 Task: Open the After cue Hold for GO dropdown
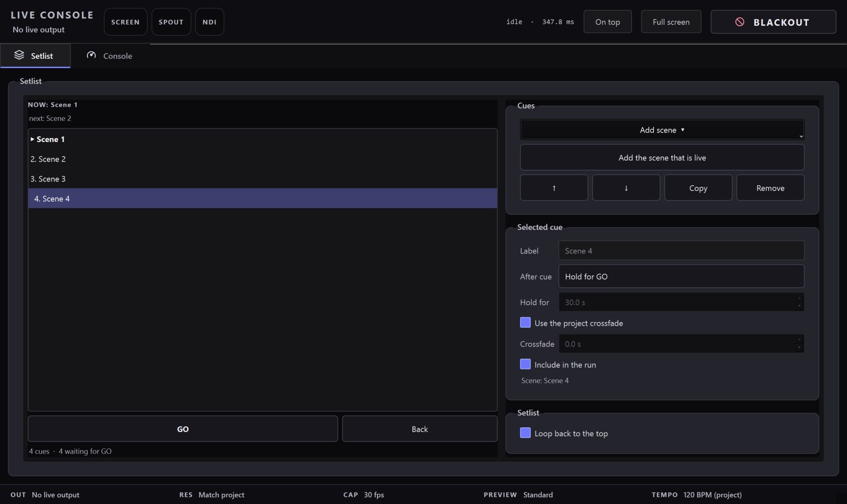pos(681,276)
